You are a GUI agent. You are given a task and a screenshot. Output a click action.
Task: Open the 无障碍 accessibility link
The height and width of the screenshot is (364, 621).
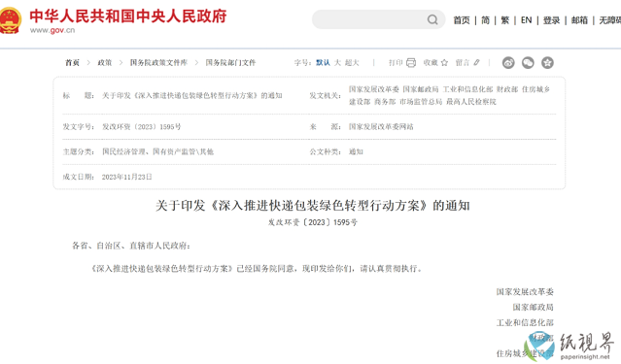tap(610, 20)
